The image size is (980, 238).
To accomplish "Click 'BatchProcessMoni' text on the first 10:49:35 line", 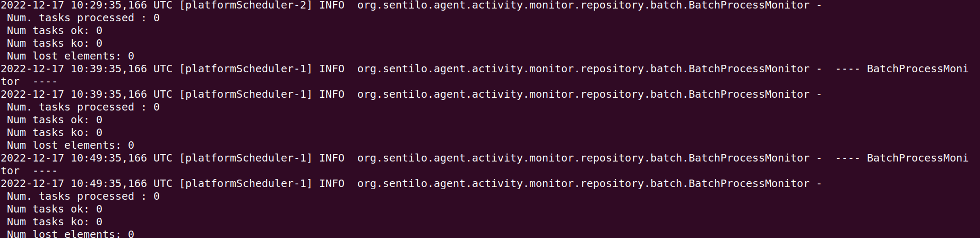I will tap(917, 158).
